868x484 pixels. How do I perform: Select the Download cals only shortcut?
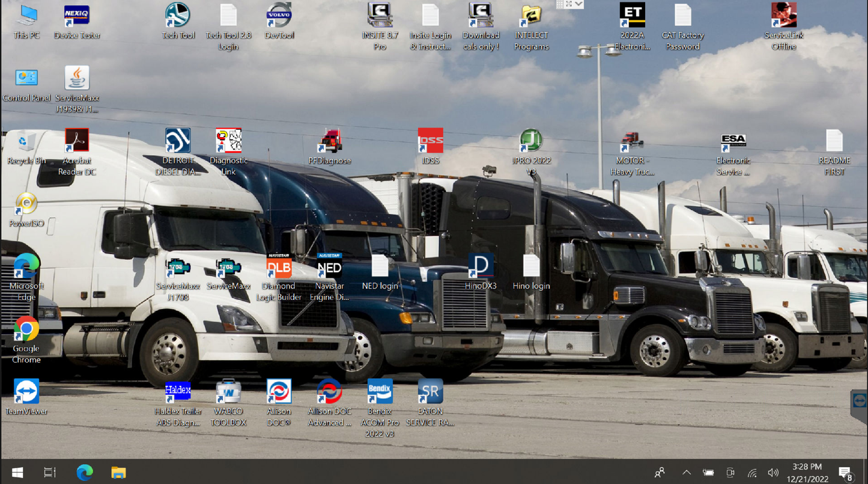[481, 27]
